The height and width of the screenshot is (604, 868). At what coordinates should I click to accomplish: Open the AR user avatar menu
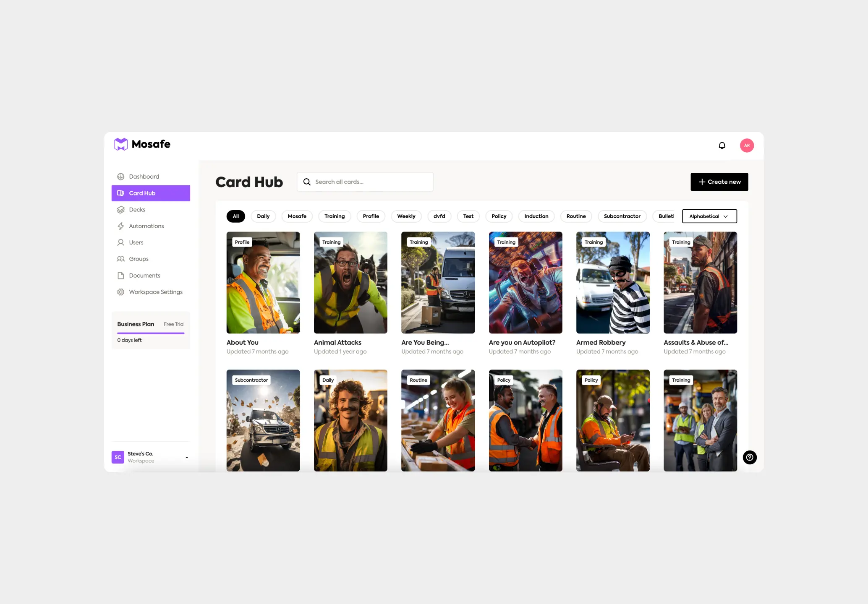[x=747, y=146]
